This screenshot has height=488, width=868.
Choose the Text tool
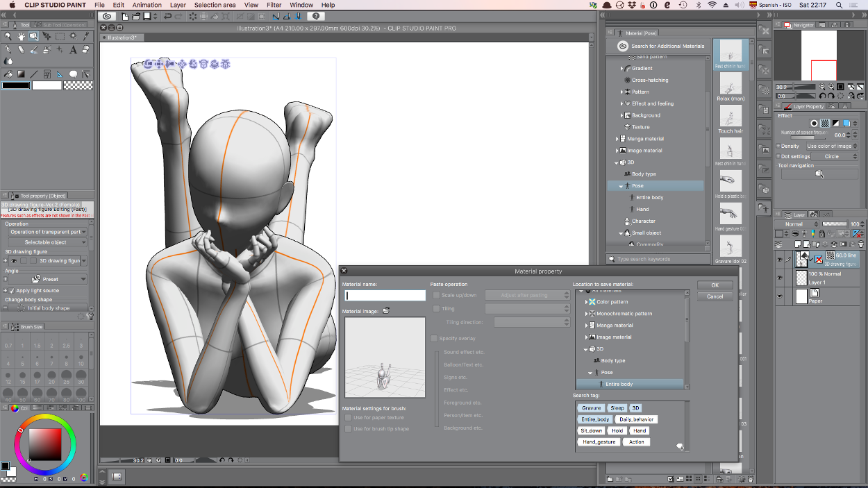(x=72, y=50)
